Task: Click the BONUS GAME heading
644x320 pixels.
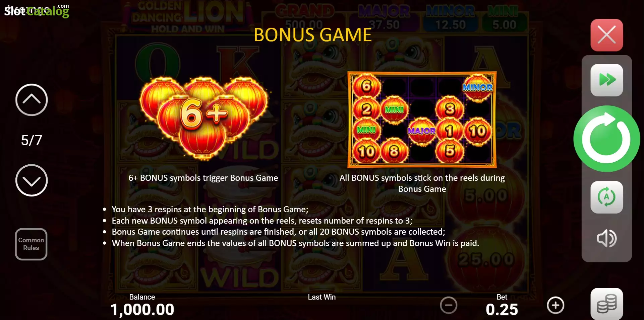Action: [312, 35]
